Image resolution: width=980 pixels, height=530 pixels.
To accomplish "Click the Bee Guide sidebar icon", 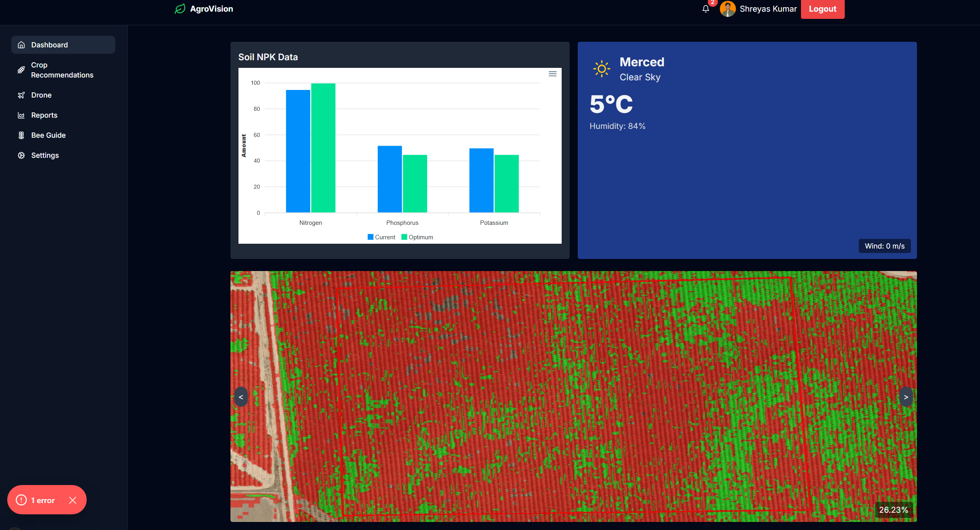I will click(x=21, y=135).
